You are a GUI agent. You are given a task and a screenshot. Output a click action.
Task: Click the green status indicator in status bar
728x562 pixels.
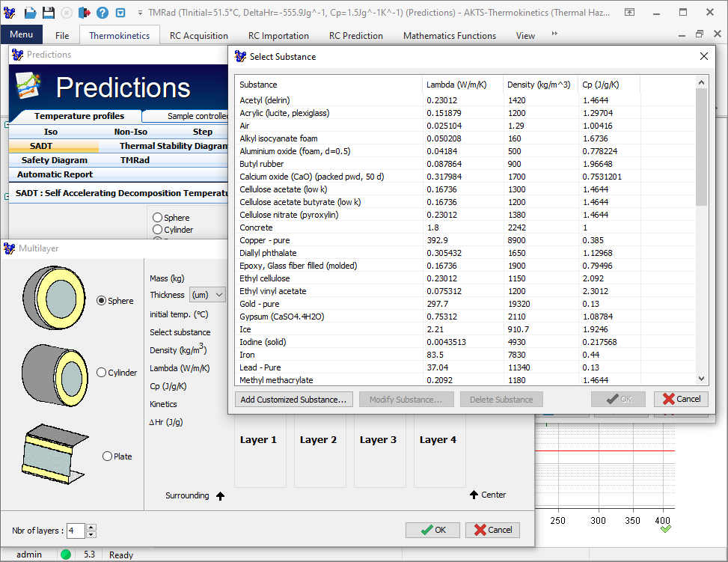pos(66,555)
